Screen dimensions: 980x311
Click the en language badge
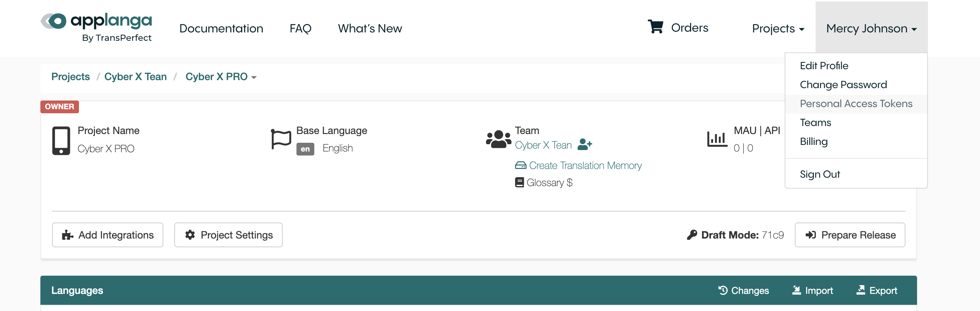coord(305,149)
